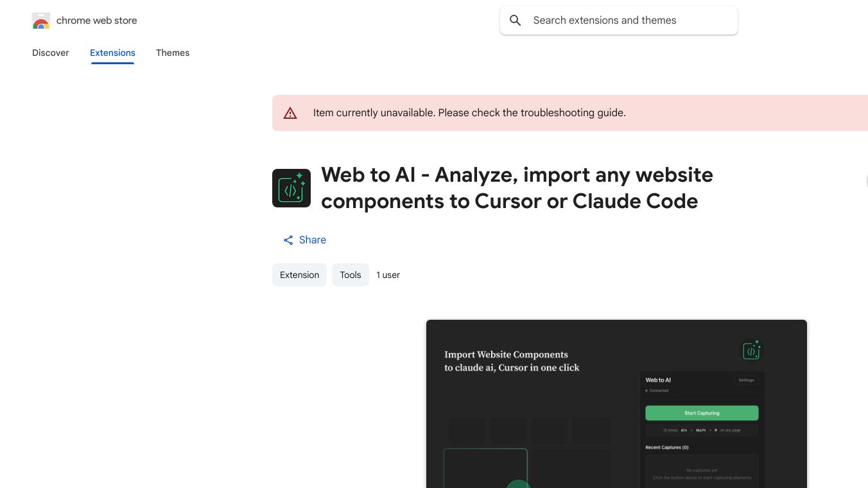This screenshot has height=488, width=868.
Task: Switch to the Discover tab
Action: click(x=51, y=53)
